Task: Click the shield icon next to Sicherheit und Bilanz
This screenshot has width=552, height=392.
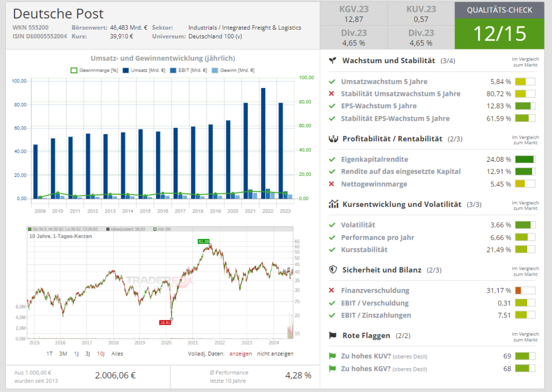Action: pyautogui.click(x=333, y=270)
